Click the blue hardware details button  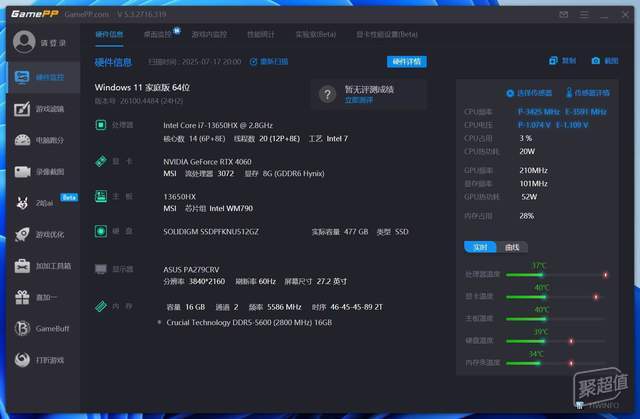coord(407,62)
